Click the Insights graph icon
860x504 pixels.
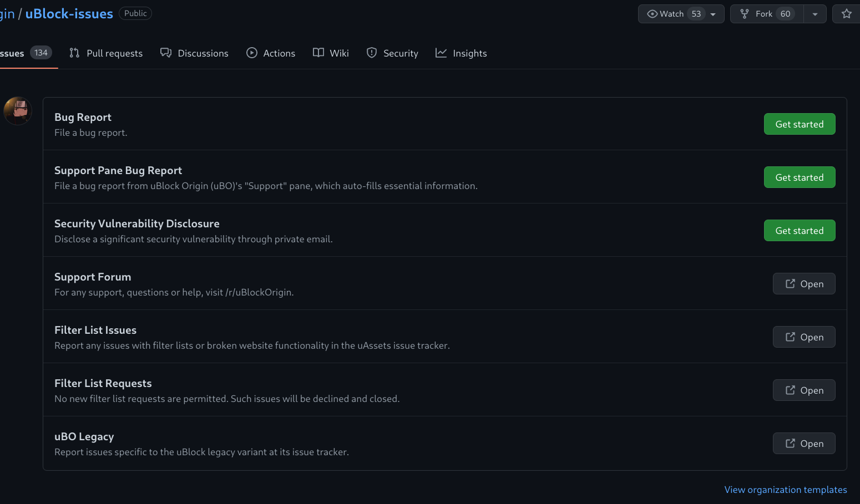[x=441, y=53]
